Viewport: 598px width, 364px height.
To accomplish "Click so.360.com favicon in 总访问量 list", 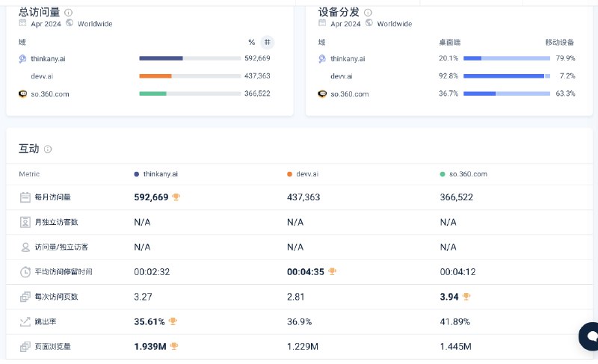I will (23, 93).
